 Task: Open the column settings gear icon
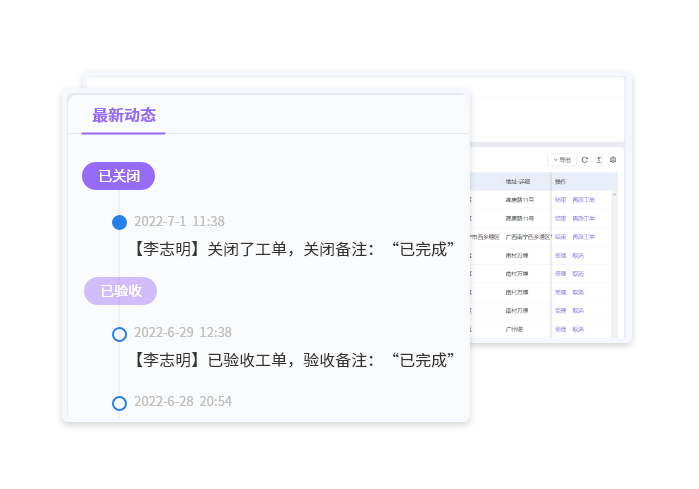click(613, 160)
